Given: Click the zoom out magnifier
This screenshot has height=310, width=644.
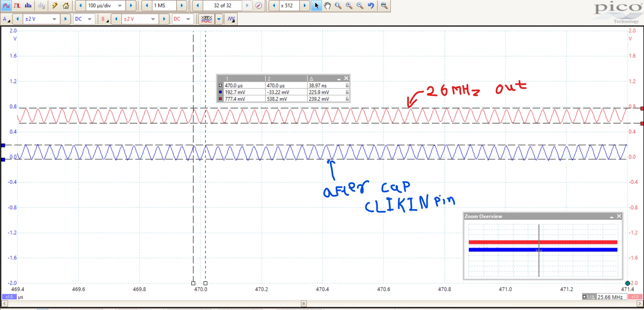Looking at the screenshot, I should click(x=360, y=6).
